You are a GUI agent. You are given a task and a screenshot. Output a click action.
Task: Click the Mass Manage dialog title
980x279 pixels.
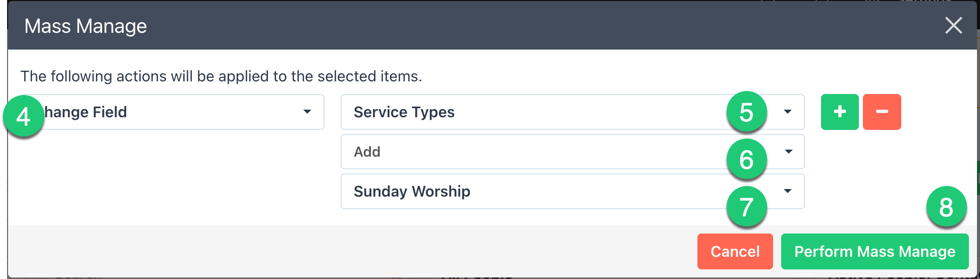(x=86, y=26)
